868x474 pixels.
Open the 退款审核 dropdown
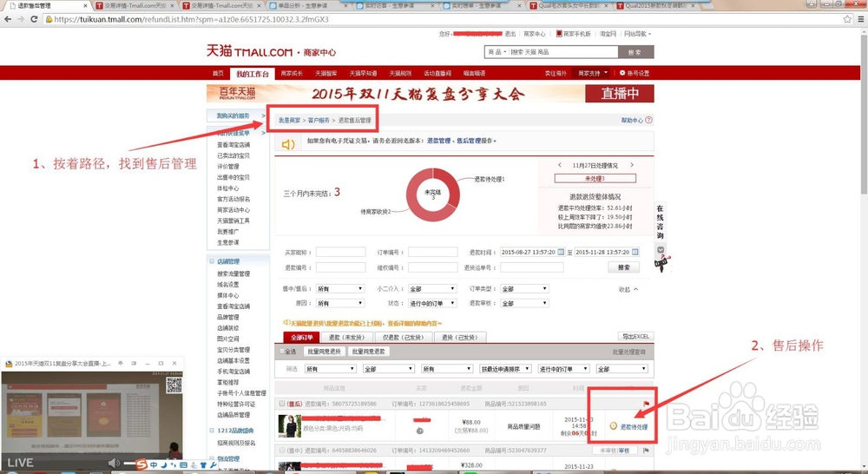524,303
